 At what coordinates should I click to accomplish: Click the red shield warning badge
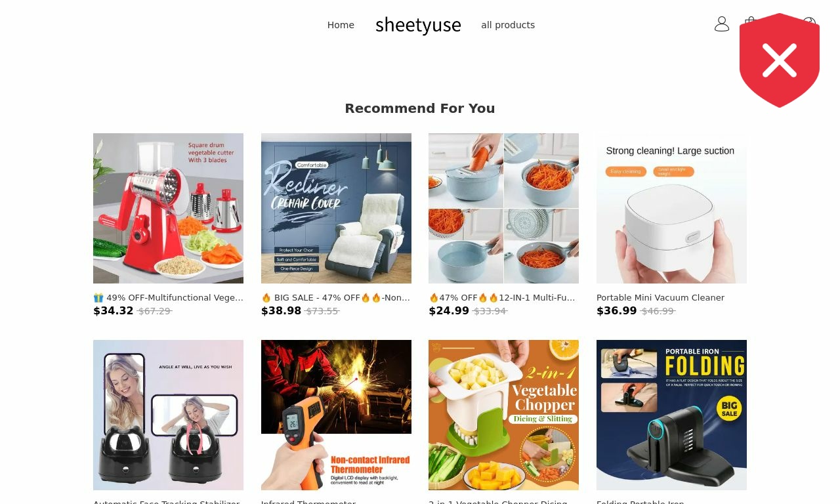click(x=780, y=60)
